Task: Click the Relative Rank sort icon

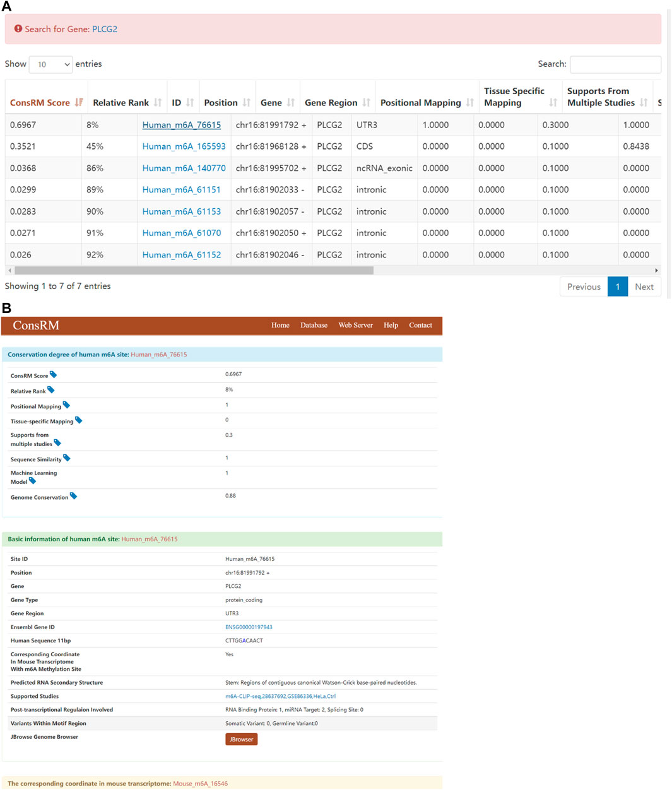Action: pyautogui.click(x=158, y=102)
